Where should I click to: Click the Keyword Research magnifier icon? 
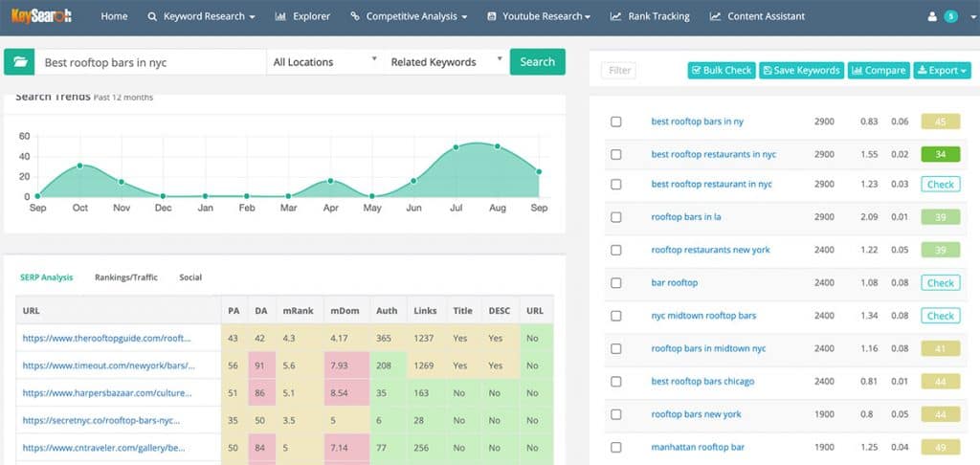152,17
